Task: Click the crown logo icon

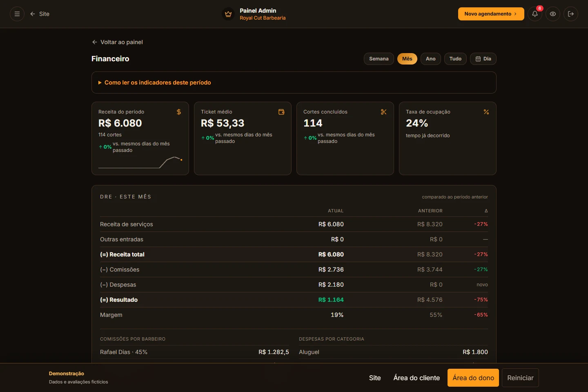Action: 228,14
